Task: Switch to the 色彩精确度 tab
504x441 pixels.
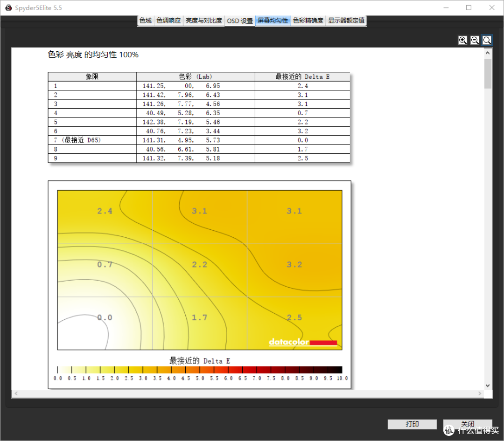Action: (x=308, y=21)
